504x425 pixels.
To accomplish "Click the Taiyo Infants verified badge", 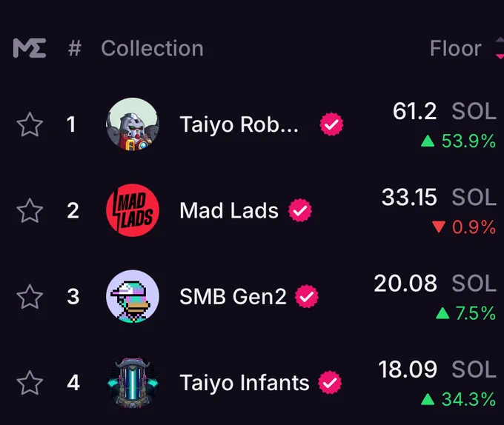I will (330, 382).
